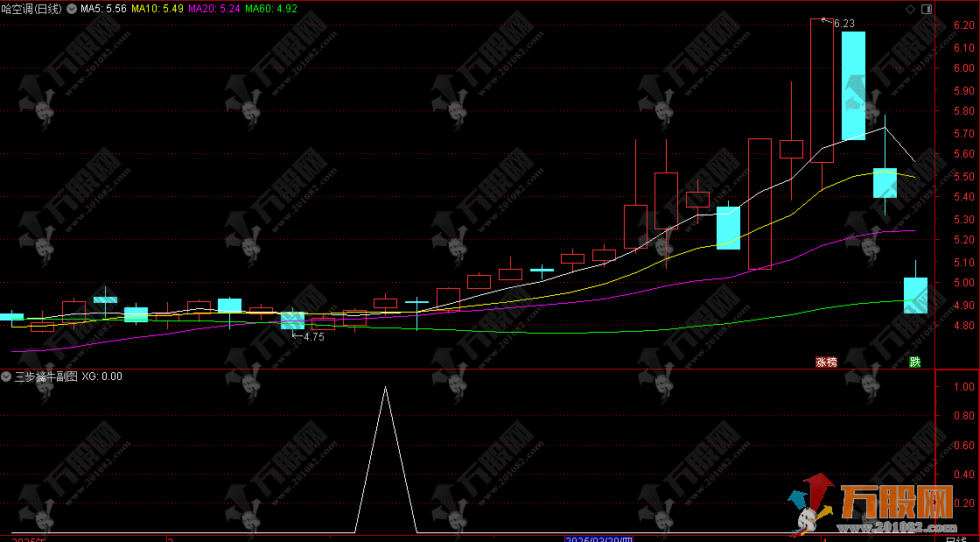Click the last cyan candle above 跌

tap(915, 295)
